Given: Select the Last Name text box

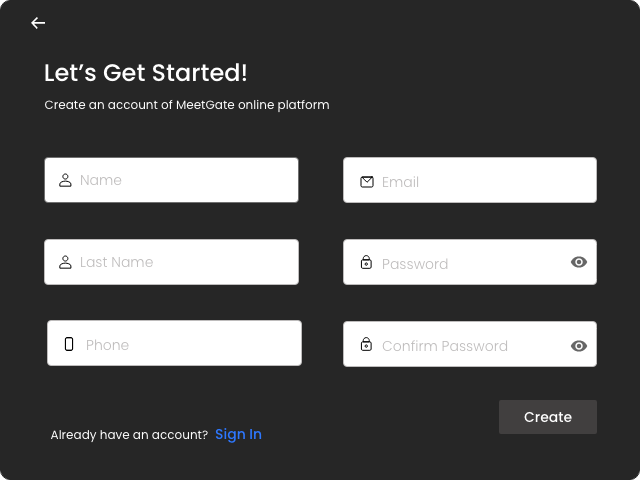Looking at the screenshot, I should pyautogui.click(x=171, y=262).
